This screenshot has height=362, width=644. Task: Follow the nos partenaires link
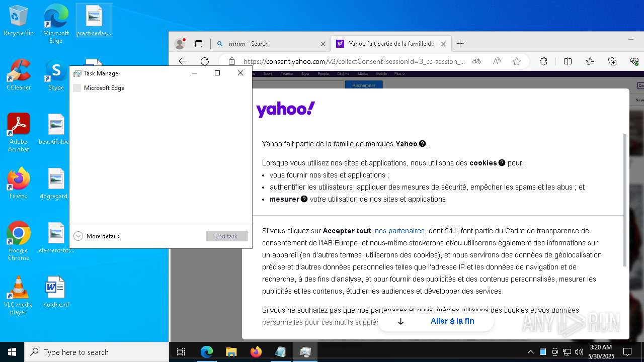(399, 231)
